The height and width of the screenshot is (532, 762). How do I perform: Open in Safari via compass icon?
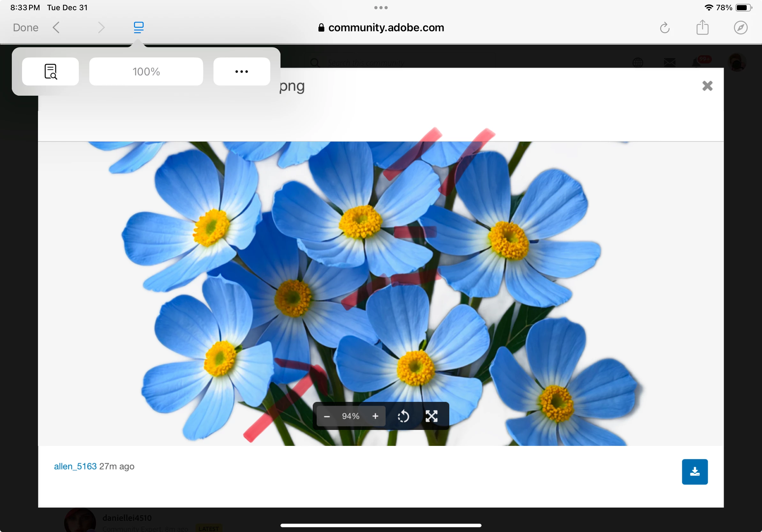[740, 27]
